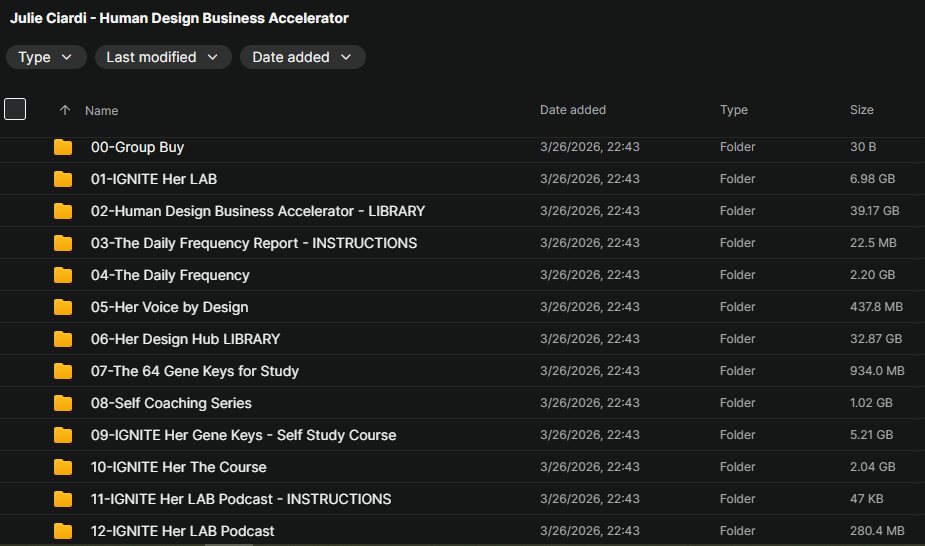Screen dimensions: 925x546
Task: Open 06-Her Design Hub LIBRARY folder
Action: (185, 339)
